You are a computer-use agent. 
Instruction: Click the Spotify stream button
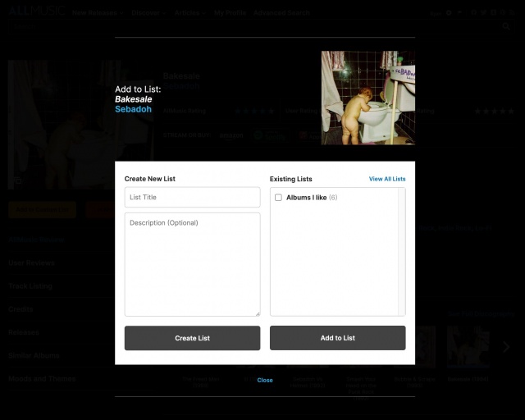(270, 135)
